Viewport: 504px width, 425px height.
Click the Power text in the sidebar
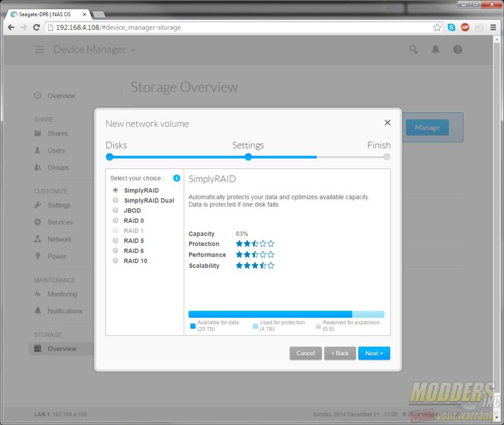[57, 257]
